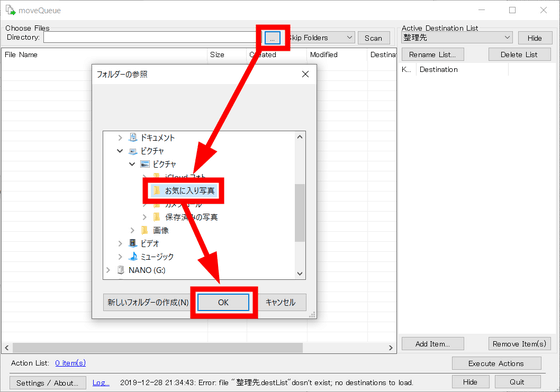Minimize the moveQueue window
Screen dimensions: 560x392
(482, 10)
